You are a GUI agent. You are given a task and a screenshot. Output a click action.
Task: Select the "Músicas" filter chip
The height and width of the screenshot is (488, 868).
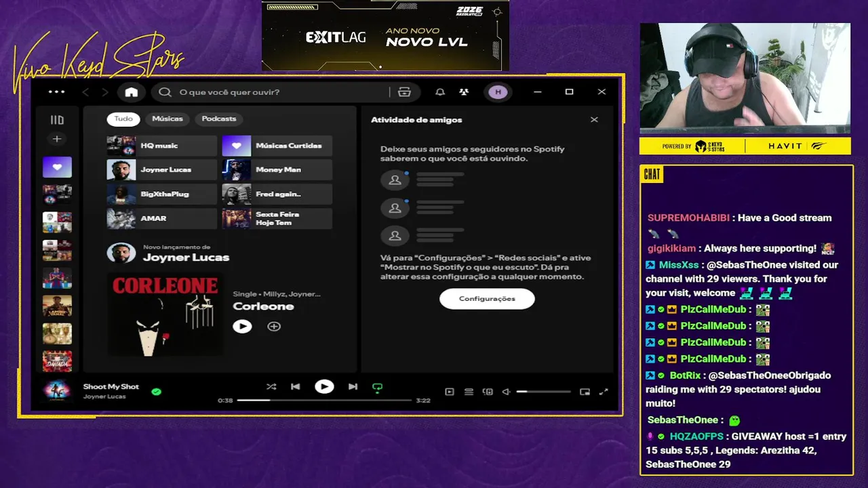167,119
